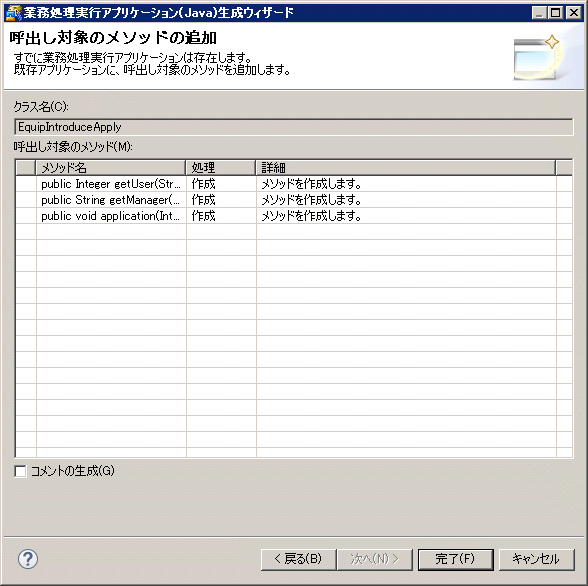
Task: Click the 完了(F) button
Action: click(x=455, y=559)
